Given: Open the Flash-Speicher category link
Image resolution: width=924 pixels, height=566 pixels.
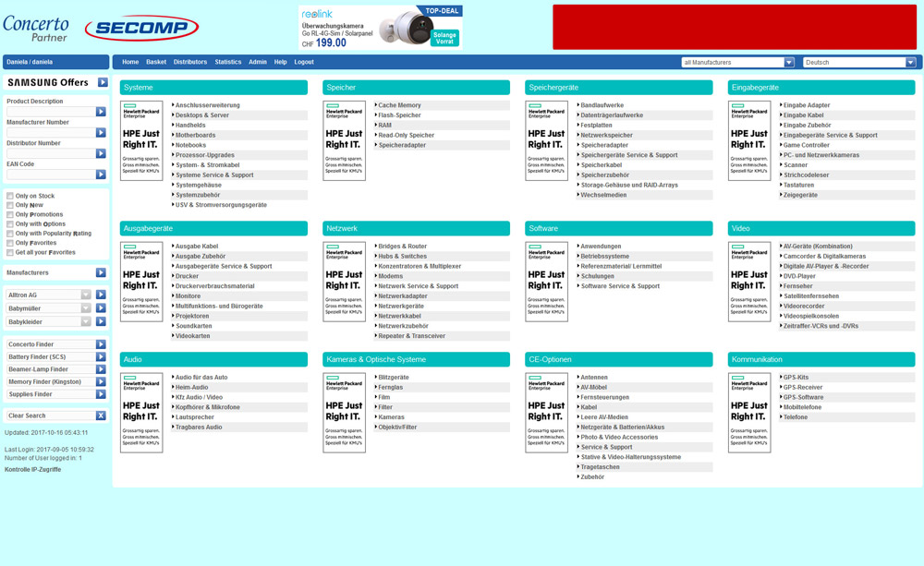Looking at the screenshot, I should point(399,115).
